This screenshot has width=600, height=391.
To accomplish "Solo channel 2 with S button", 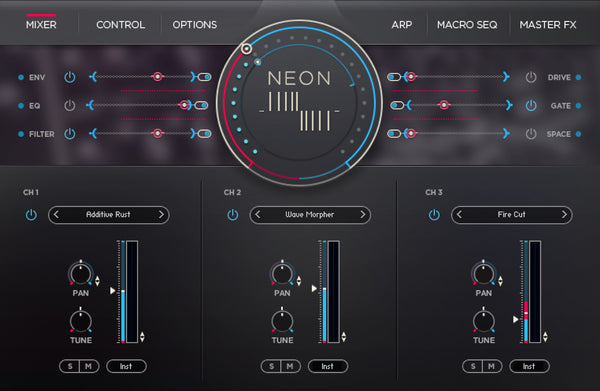I will [x=271, y=366].
